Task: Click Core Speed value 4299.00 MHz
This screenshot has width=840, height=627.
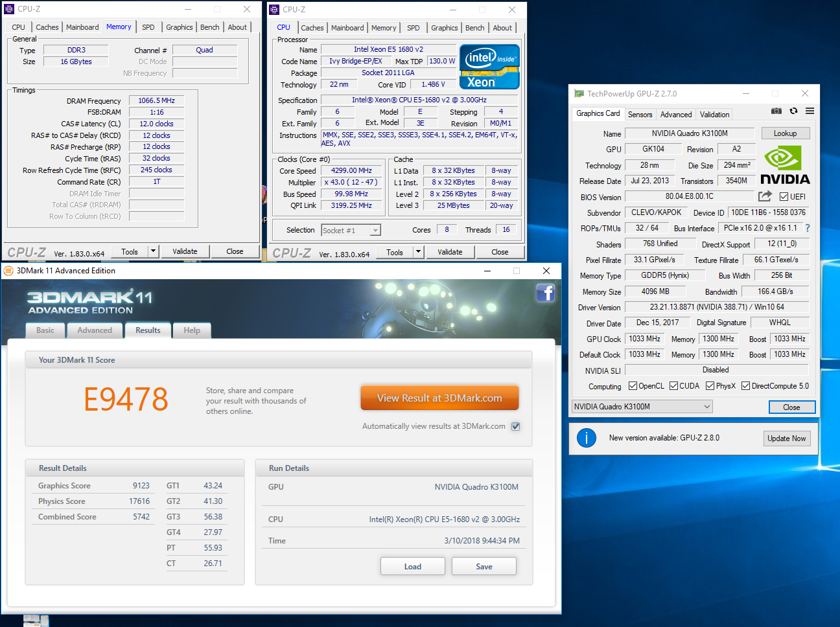Action: pyautogui.click(x=351, y=171)
